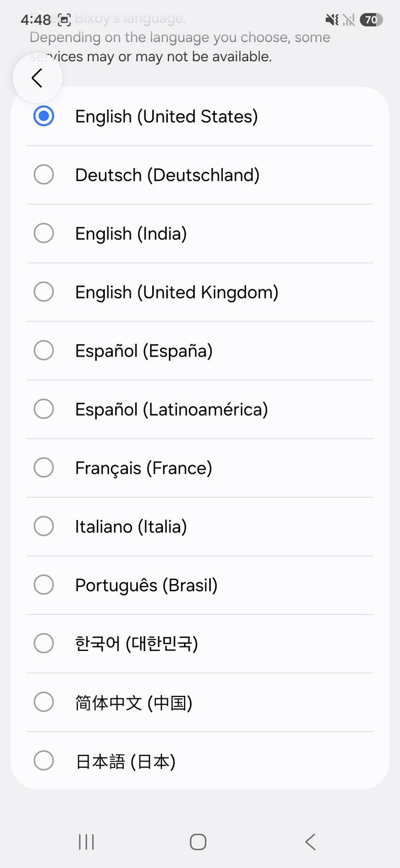Tap the battery indicator in status bar
The width and height of the screenshot is (400, 868).
point(371,20)
